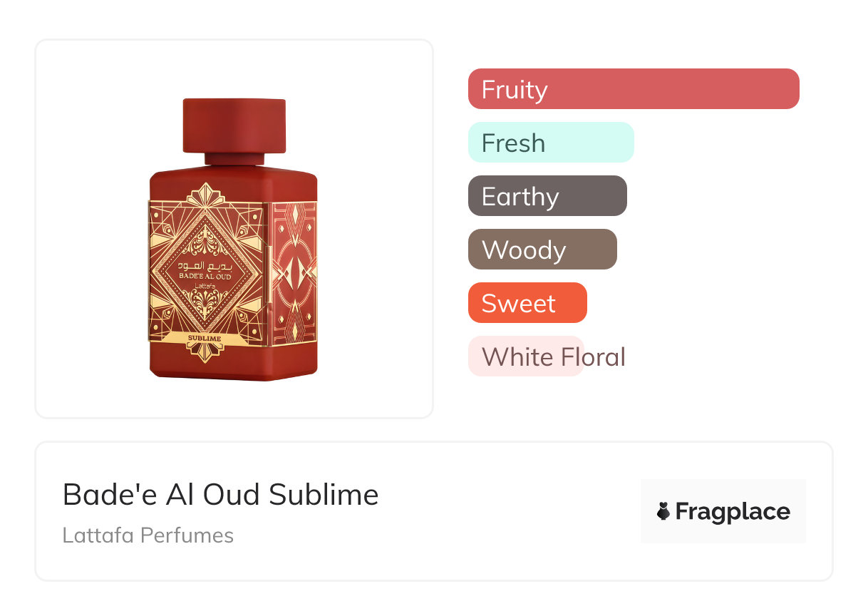Click the White Floral accord bar
Screen dimensions: 868x616
coord(526,356)
